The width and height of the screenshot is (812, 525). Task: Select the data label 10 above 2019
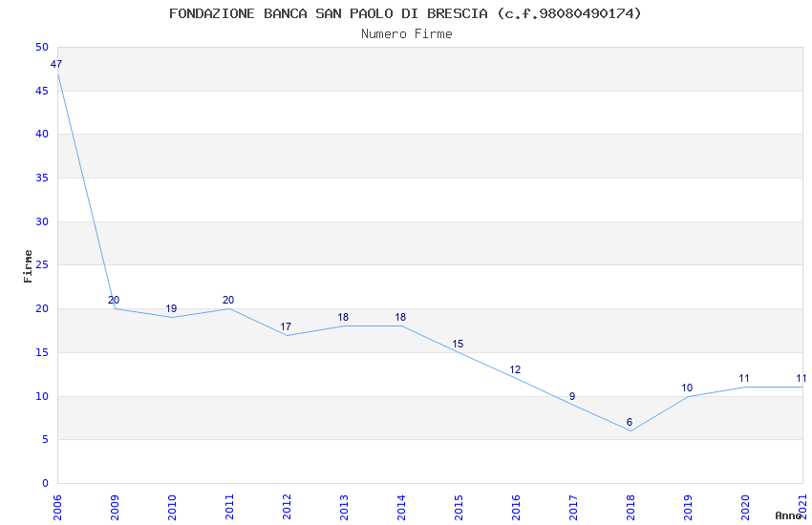point(687,388)
